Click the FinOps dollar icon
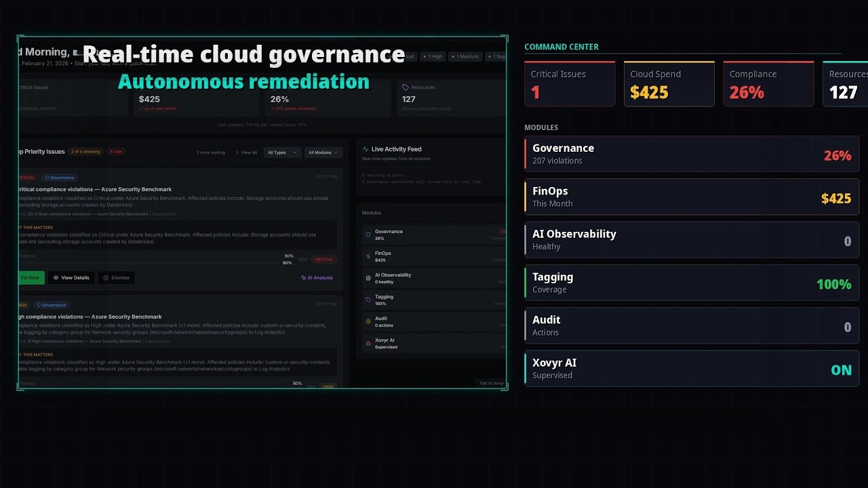 point(368,255)
